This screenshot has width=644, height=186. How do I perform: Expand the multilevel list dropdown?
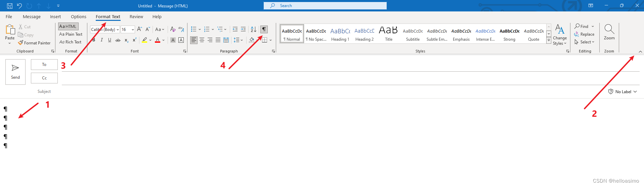coord(225,30)
